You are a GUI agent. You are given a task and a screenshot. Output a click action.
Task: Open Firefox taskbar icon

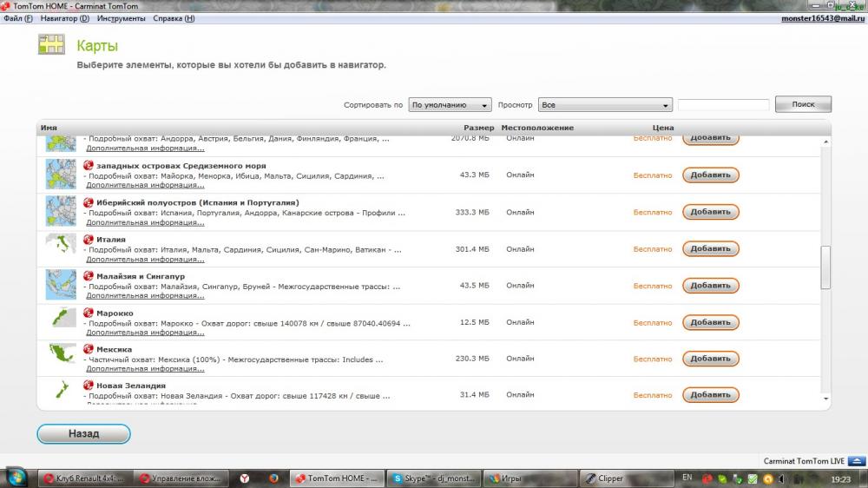coord(273,478)
